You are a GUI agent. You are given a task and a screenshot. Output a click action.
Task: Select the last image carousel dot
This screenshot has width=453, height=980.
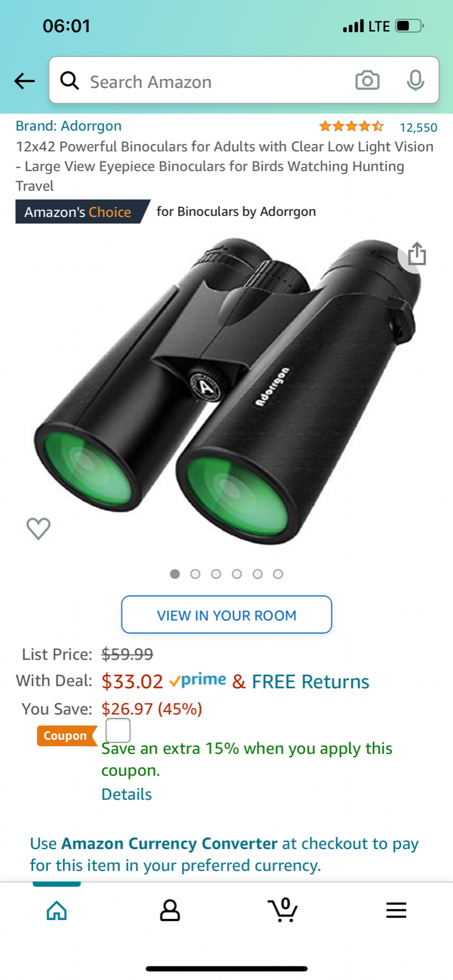click(x=278, y=574)
